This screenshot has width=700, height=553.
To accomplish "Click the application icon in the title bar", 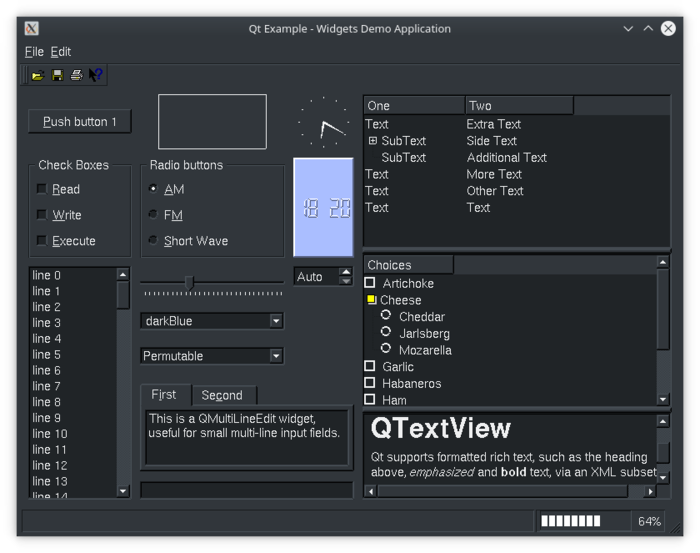I will [31, 29].
